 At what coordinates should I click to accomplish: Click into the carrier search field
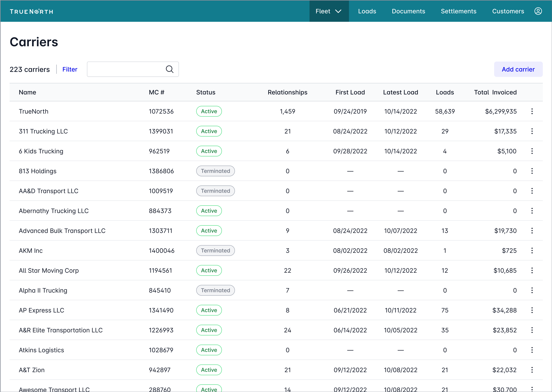pos(126,69)
